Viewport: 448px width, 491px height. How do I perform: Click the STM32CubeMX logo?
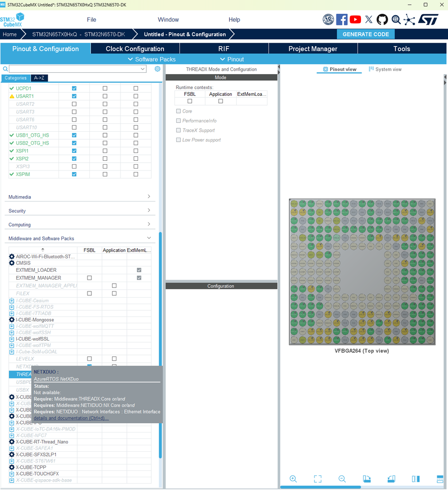[12, 20]
